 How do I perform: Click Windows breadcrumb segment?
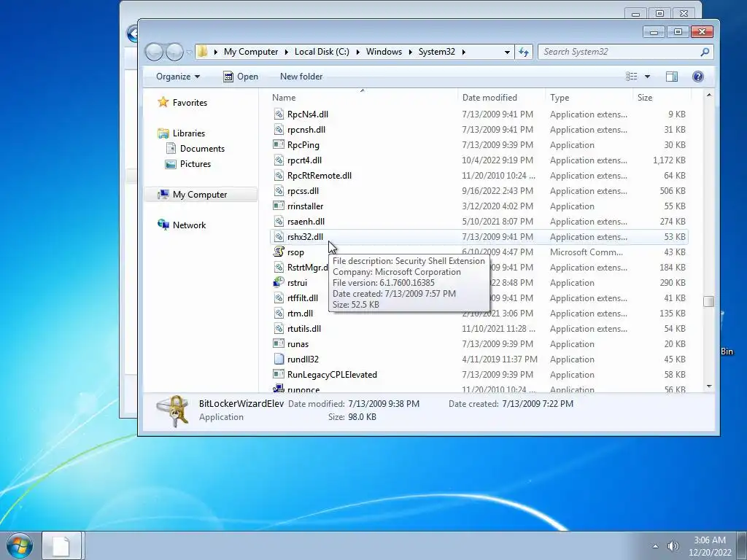(x=384, y=52)
